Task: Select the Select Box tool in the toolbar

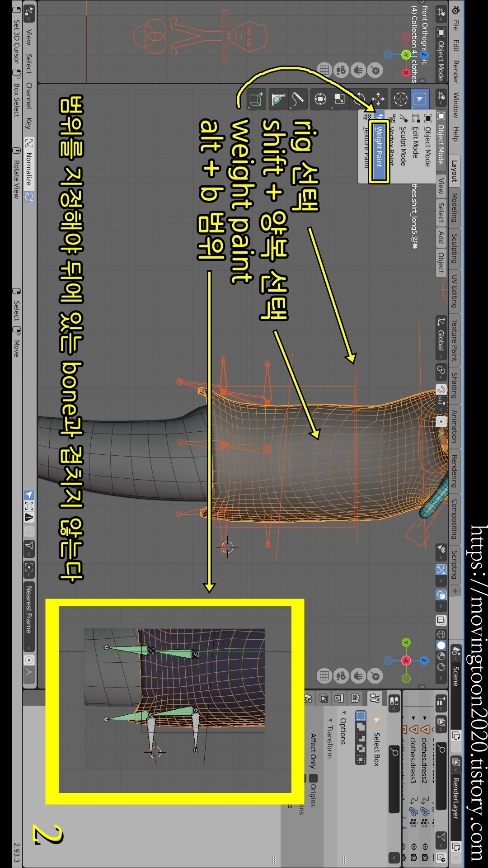Action: [x=420, y=99]
